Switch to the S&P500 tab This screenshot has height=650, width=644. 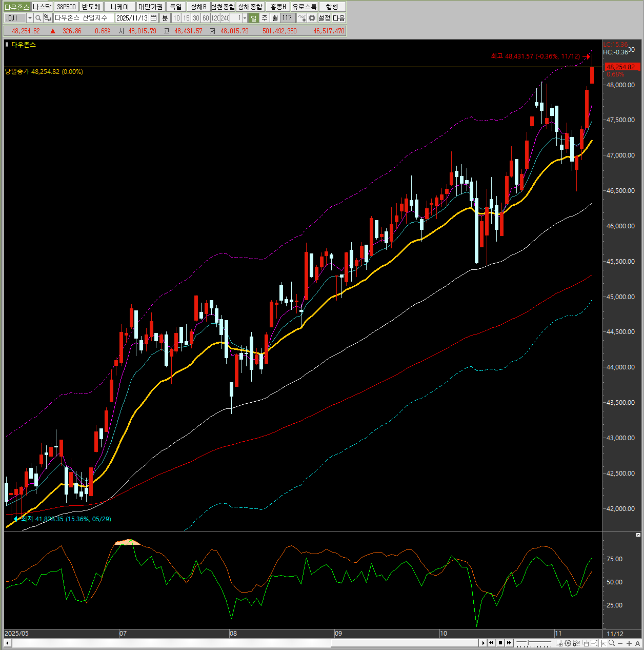coord(66,7)
